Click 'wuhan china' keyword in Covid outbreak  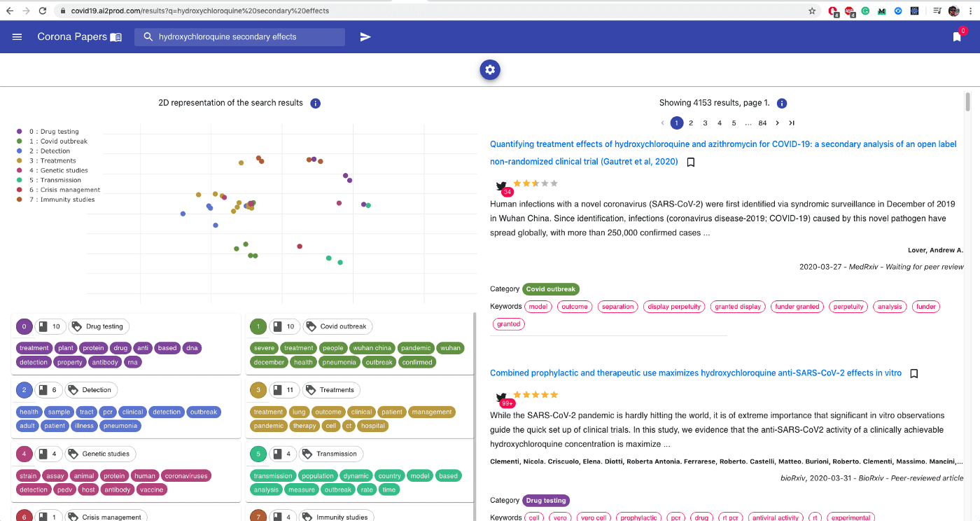click(372, 348)
